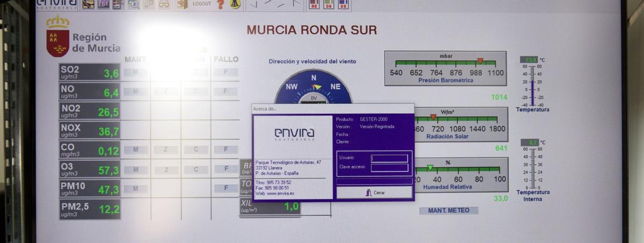Toggle the C calibration flag for O3

click(196, 169)
